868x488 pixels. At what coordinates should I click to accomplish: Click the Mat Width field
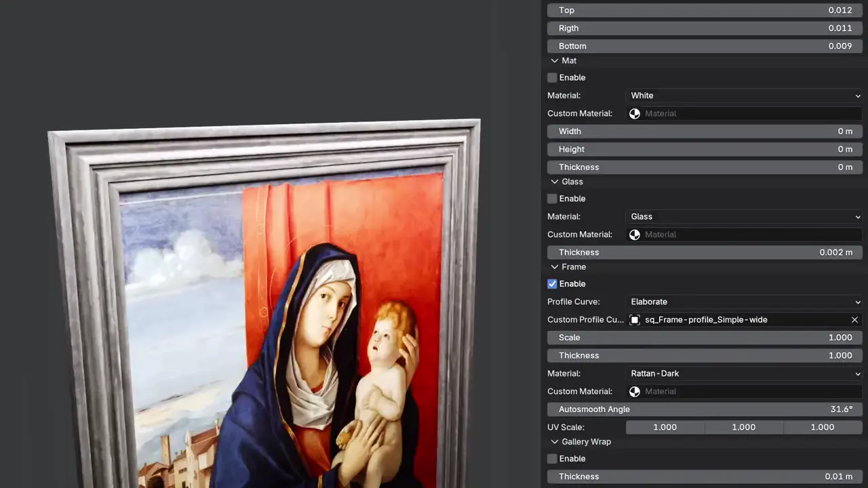(705, 131)
